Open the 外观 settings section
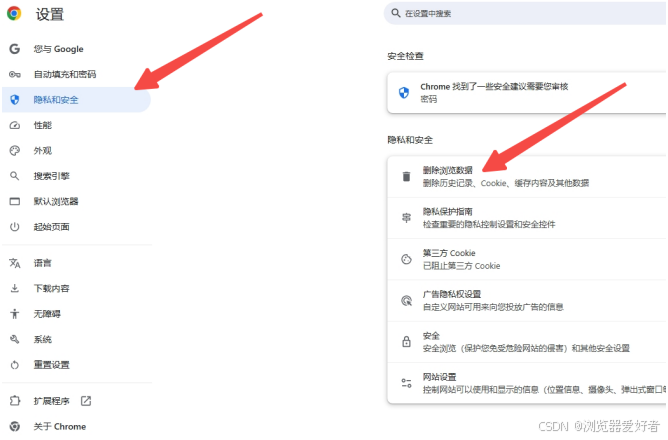Screen dimensions: 668x440 pyautogui.click(x=77, y=151)
